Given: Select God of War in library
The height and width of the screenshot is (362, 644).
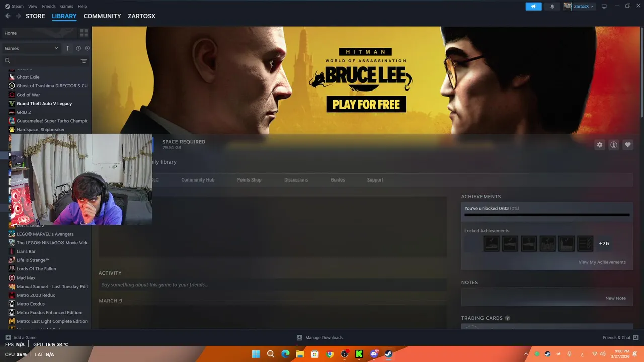Looking at the screenshot, I should click(28, 95).
